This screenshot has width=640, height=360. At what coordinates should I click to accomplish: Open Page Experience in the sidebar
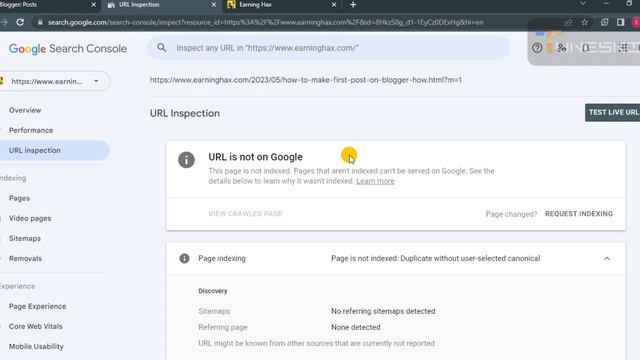coord(38,306)
